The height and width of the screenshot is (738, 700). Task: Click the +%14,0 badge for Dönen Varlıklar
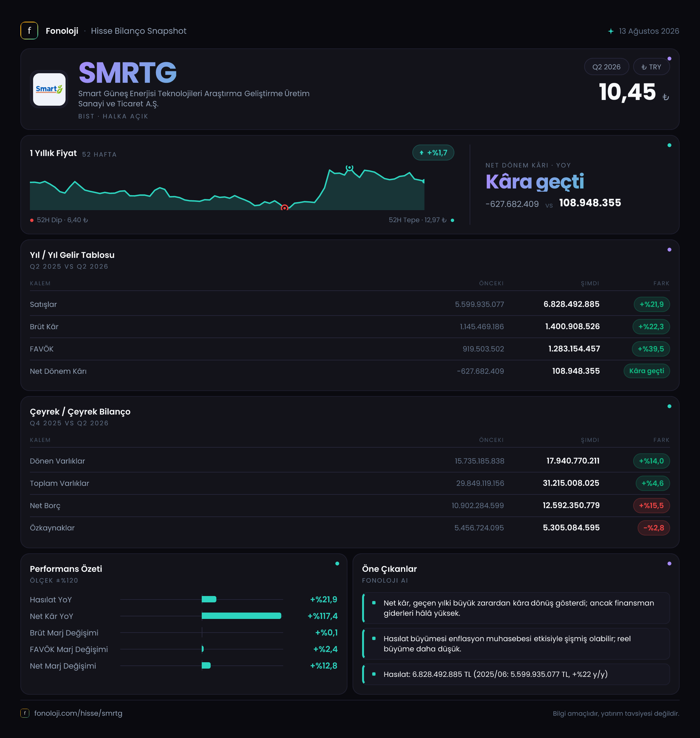coord(651,461)
